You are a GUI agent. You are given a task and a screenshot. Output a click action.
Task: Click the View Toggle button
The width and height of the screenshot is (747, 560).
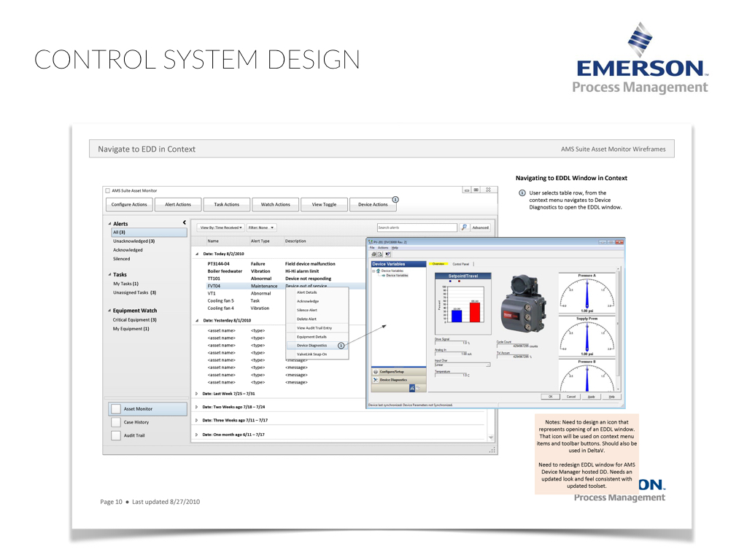point(324,204)
